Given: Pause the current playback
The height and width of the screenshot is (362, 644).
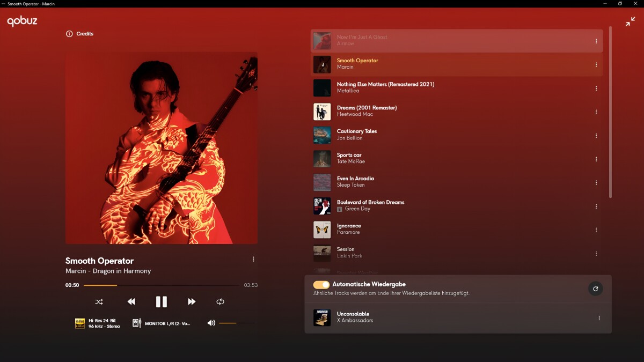Looking at the screenshot, I should tap(162, 301).
